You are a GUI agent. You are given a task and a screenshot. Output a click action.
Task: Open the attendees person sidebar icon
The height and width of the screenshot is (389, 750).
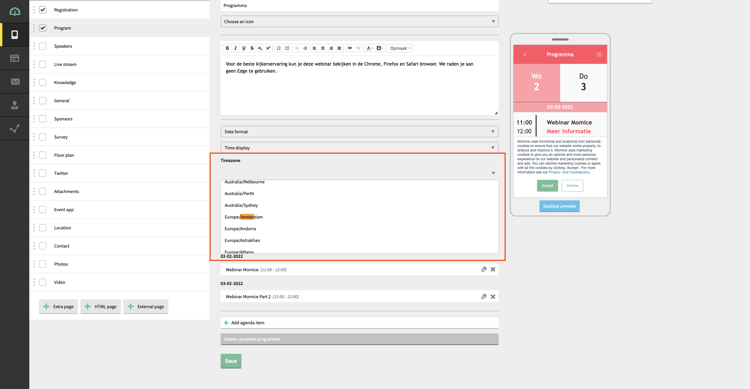coord(14,105)
